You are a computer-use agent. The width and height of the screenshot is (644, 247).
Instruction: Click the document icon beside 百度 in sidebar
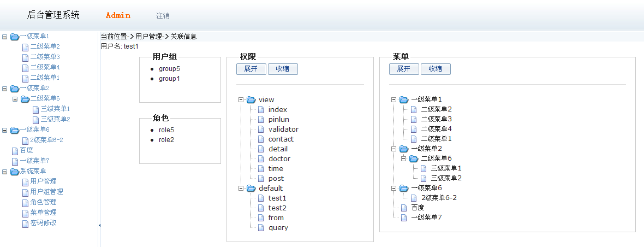tap(15, 151)
